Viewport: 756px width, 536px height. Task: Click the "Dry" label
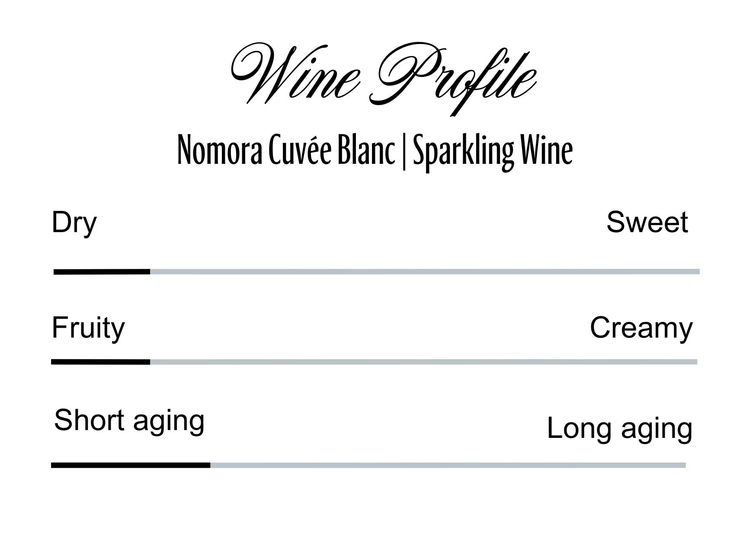[74, 223]
